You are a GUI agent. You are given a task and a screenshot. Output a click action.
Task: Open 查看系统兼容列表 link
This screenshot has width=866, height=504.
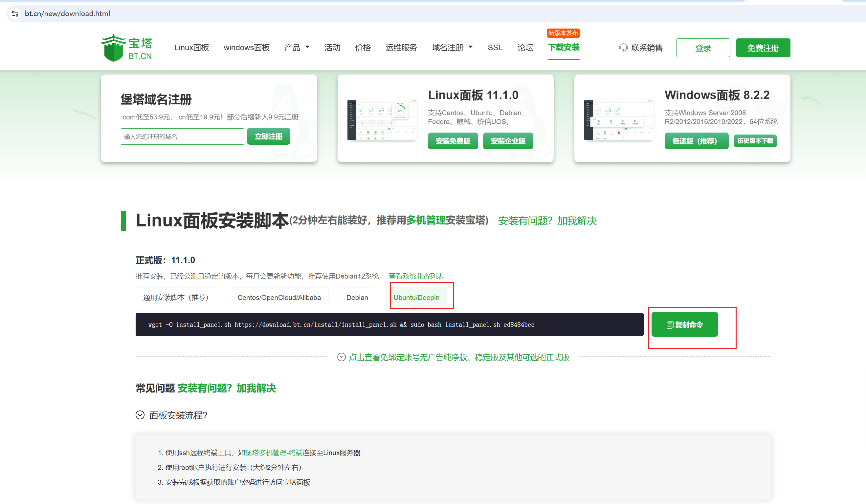416,276
